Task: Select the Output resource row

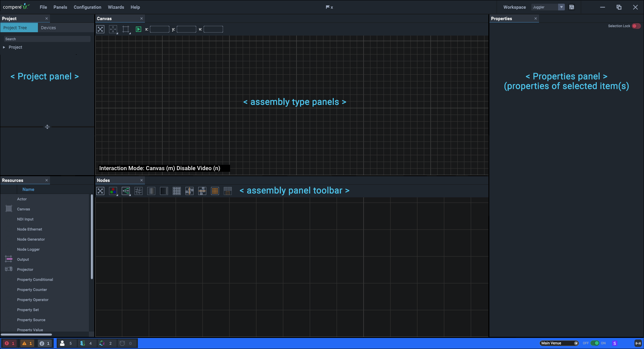Action: 45,260
